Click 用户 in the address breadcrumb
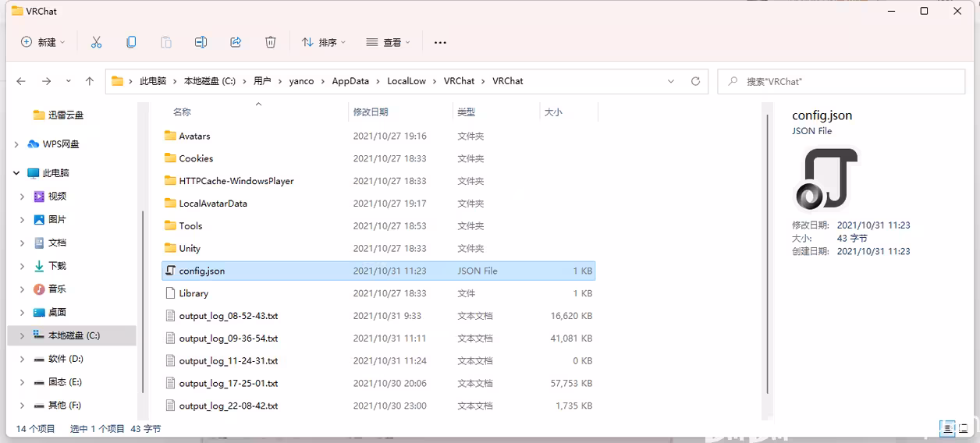Image resolution: width=980 pixels, height=443 pixels. [262, 81]
